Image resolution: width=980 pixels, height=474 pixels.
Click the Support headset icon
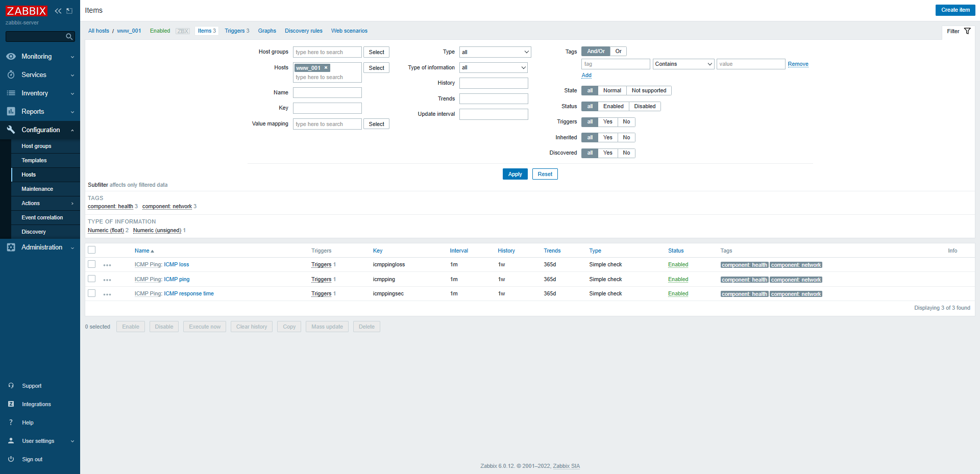(11, 386)
